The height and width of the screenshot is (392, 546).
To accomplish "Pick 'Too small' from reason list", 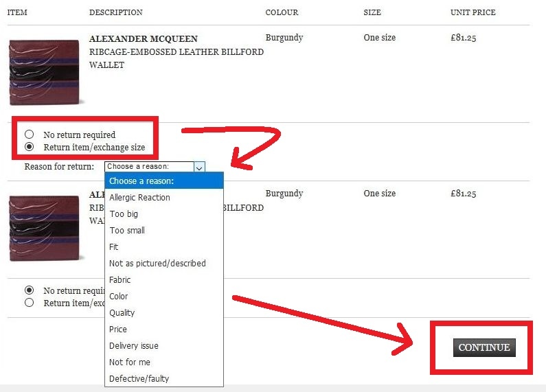I will click(x=164, y=231).
